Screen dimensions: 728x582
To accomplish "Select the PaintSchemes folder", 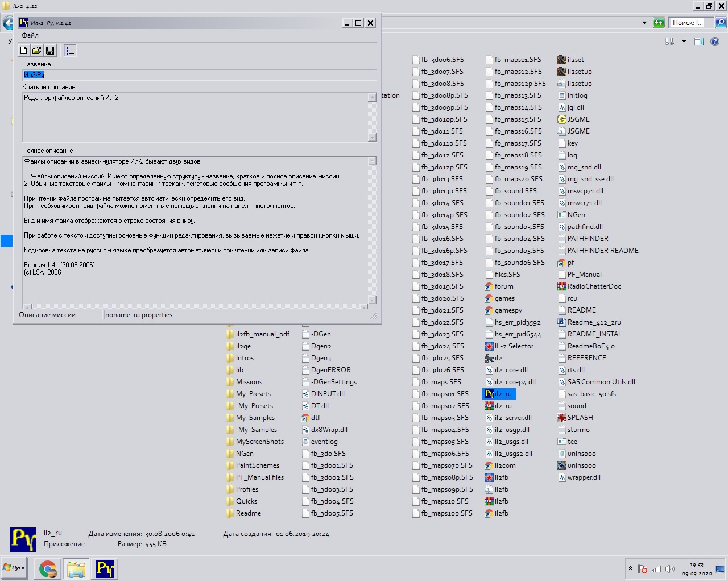I will (253, 465).
